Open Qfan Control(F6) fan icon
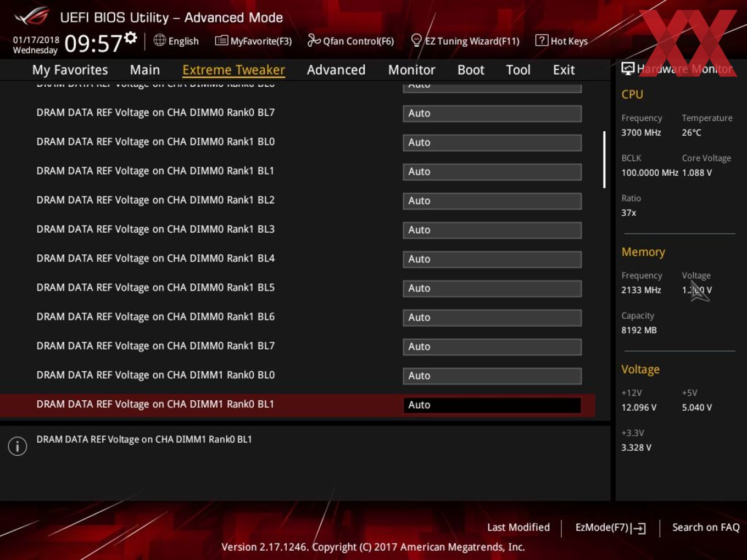747x560 pixels. tap(314, 40)
